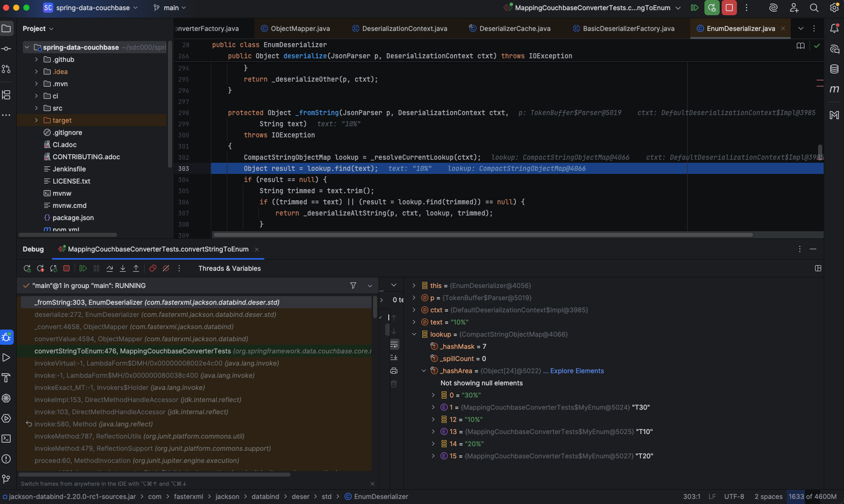Open the thread selector dropdown arrow

[x=370, y=286]
